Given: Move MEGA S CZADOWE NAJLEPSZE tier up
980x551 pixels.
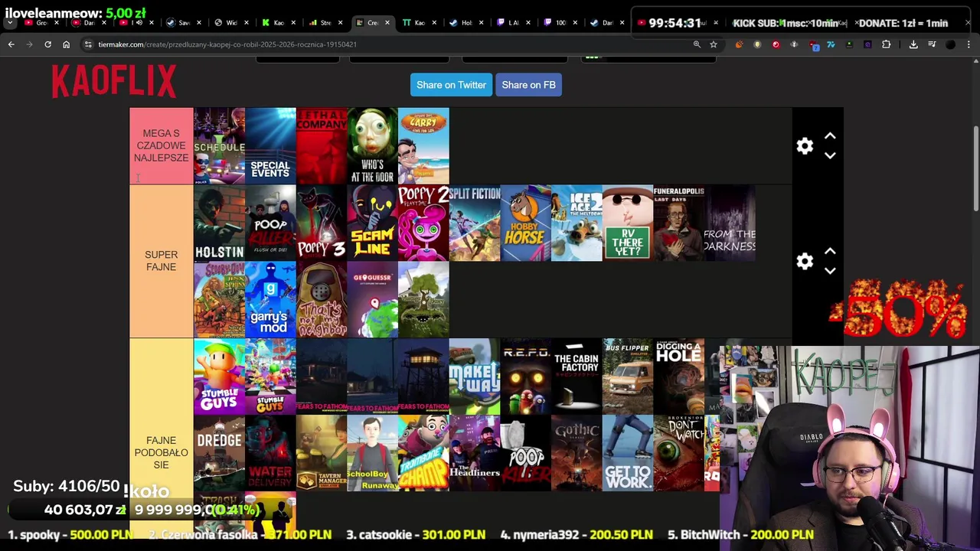Looking at the screenshot, I should 830,136.
